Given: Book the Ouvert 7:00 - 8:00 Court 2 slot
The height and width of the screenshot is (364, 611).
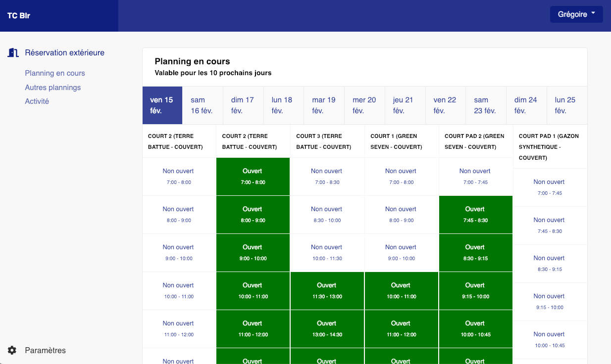Looking at the screenshot, I should tap(253, 176).
